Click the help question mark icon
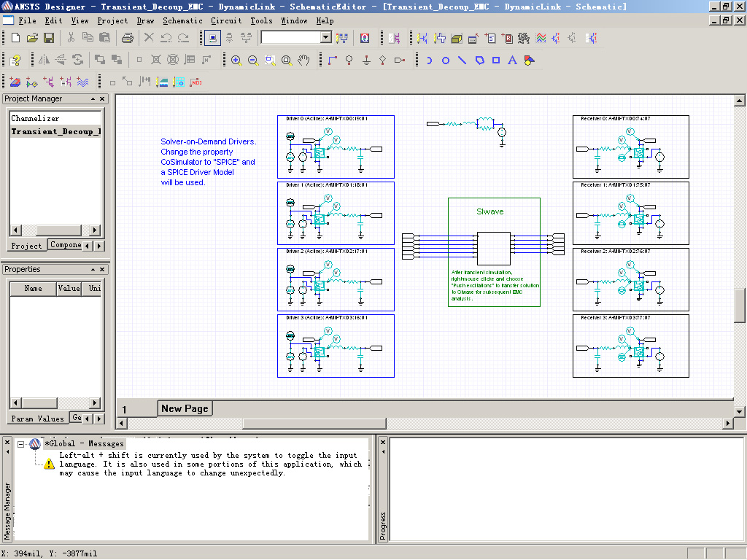Screen dimensions: 747x560 click(x=15, y=60)
